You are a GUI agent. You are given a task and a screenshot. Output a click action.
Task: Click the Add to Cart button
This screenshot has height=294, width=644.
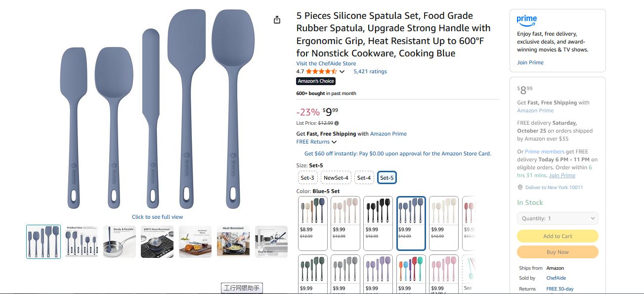[x=558, y=236]
